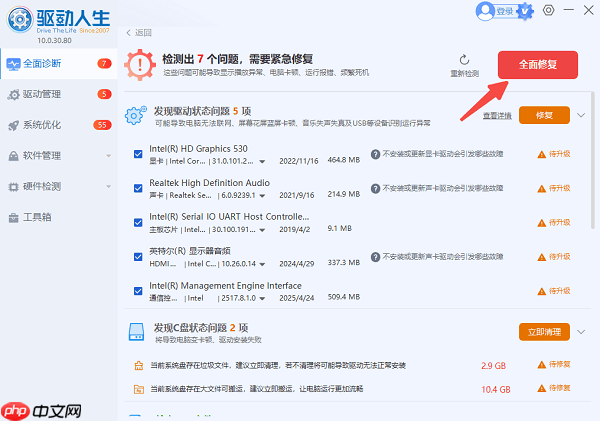600x421 pixels.
Task: Expand the 硬件检测 submenu arrow
Action: coord(108,186)
